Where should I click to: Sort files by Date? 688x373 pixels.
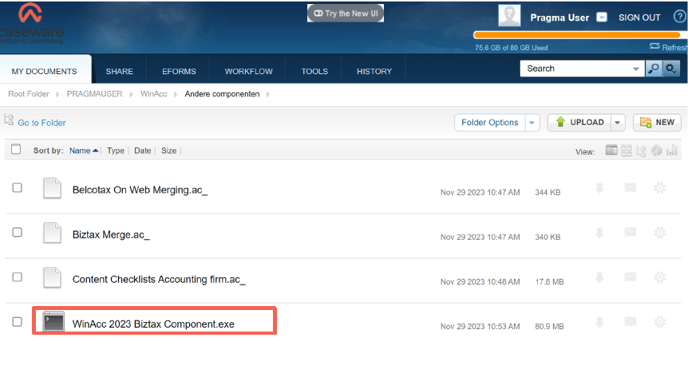tap(142, 151)
